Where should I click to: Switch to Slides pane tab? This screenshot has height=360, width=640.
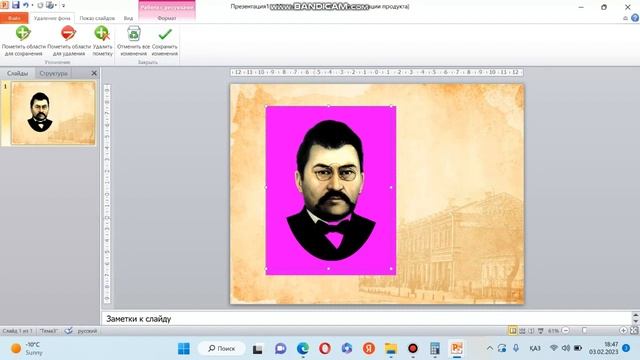coord(18,73)
